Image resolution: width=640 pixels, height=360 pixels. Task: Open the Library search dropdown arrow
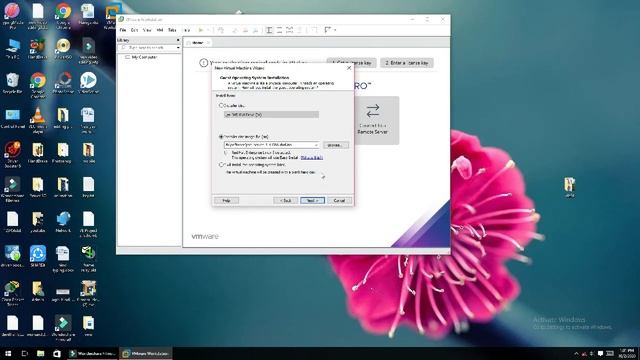tap(178, 48)
